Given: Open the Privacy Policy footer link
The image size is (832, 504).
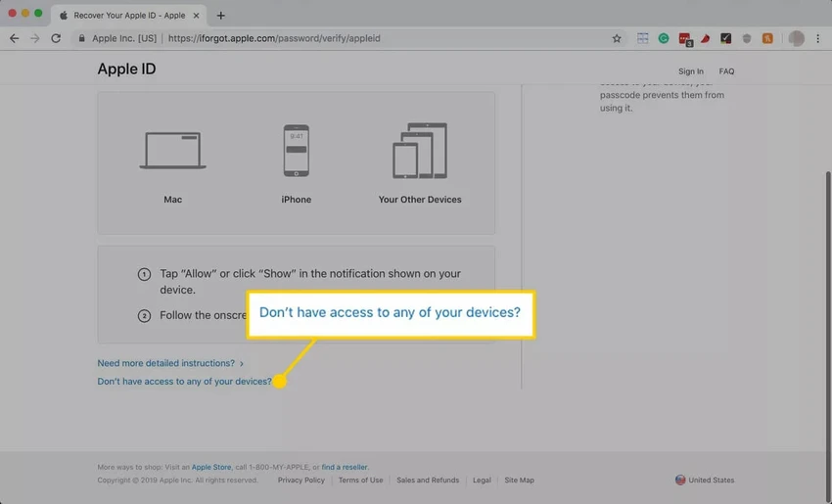Looking at the screenshot, I should [x=300, y=481].
